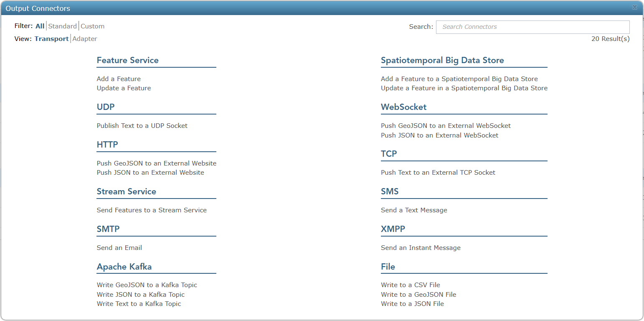This screenshot has height=321, width=644.
Task: Filter connectors by Custom
Action: tap(92, 26)
